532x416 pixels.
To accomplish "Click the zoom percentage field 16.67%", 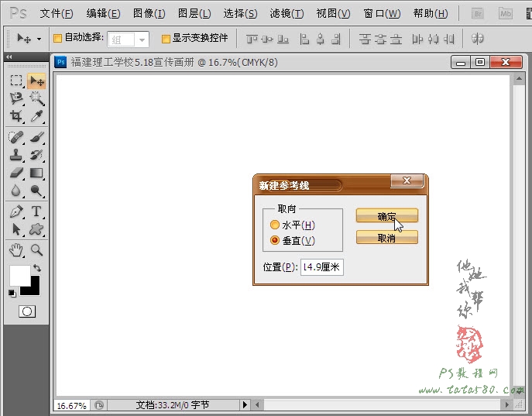I will tap(71, 405).
